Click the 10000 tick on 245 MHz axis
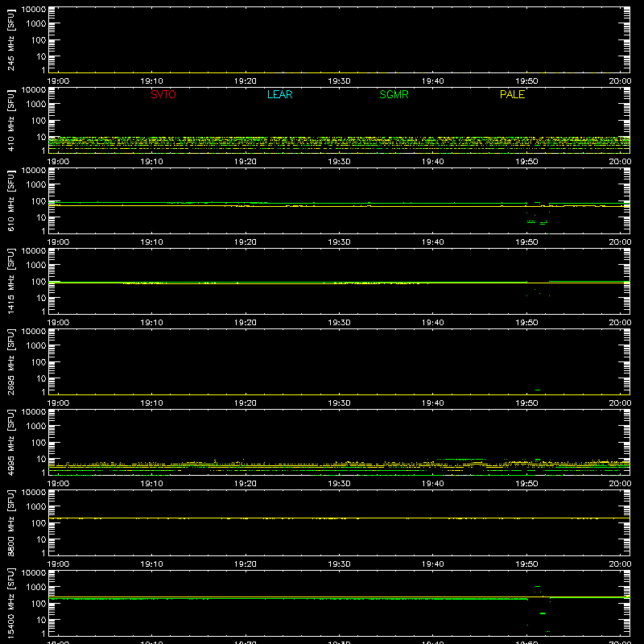The width and height of the screenshot is (644, 644). click(34, 10)
